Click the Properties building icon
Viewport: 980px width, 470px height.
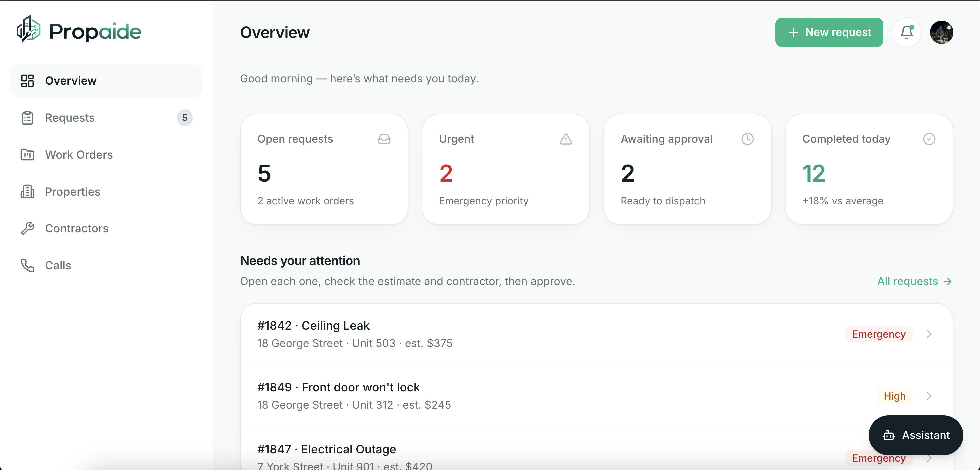27,191
